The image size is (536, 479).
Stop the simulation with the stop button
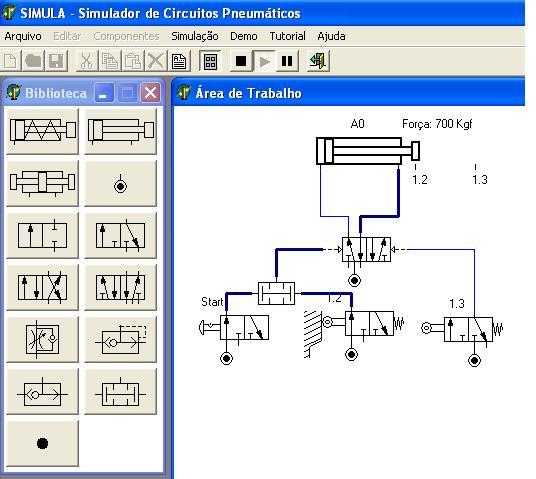241,61
